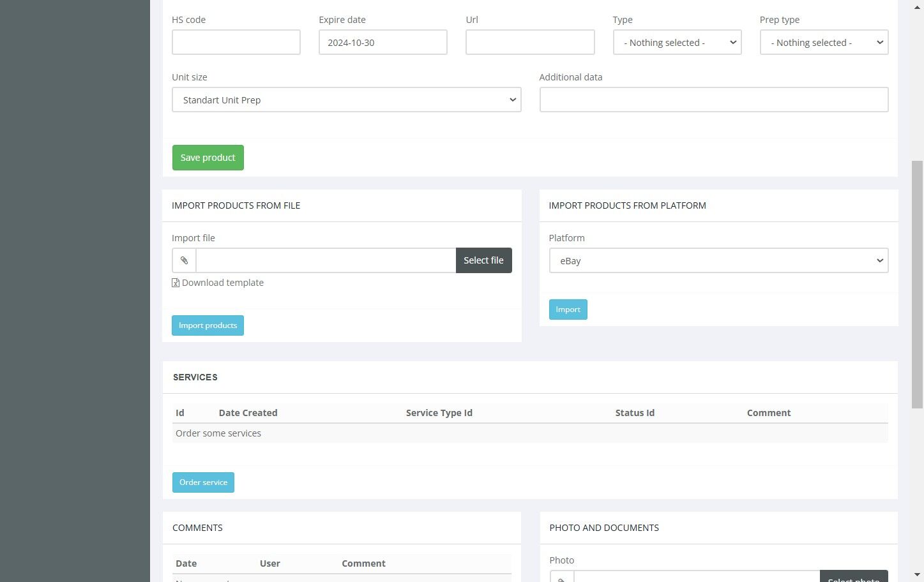Click into the Url text field
Viewport: 924px width, 582px height.
tap(530, 42)
